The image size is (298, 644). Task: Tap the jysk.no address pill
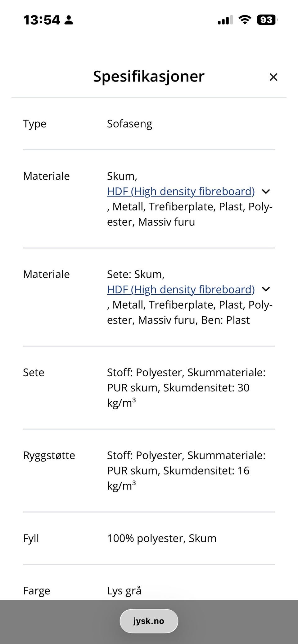click(x=149, y=621)
